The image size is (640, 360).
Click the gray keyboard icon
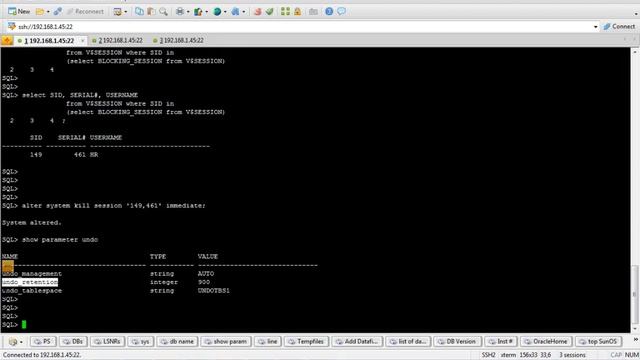(x=313, y=11)
